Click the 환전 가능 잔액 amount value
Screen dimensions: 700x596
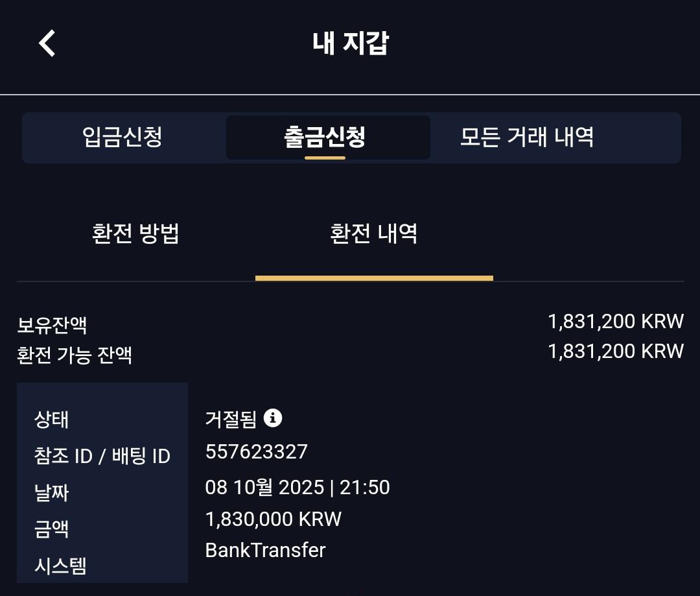point(615,351)
